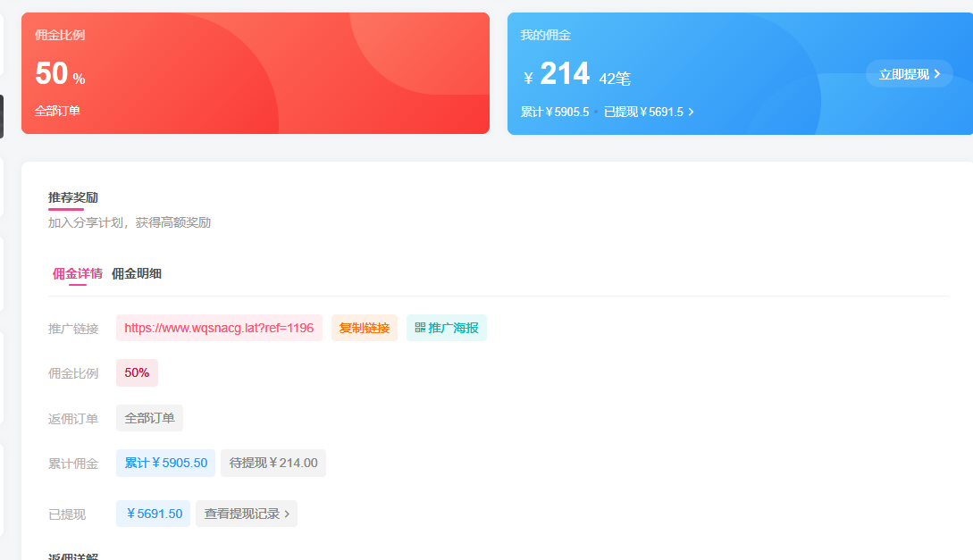Click 累计￥5905.5 in the blue card

(555, 112)
